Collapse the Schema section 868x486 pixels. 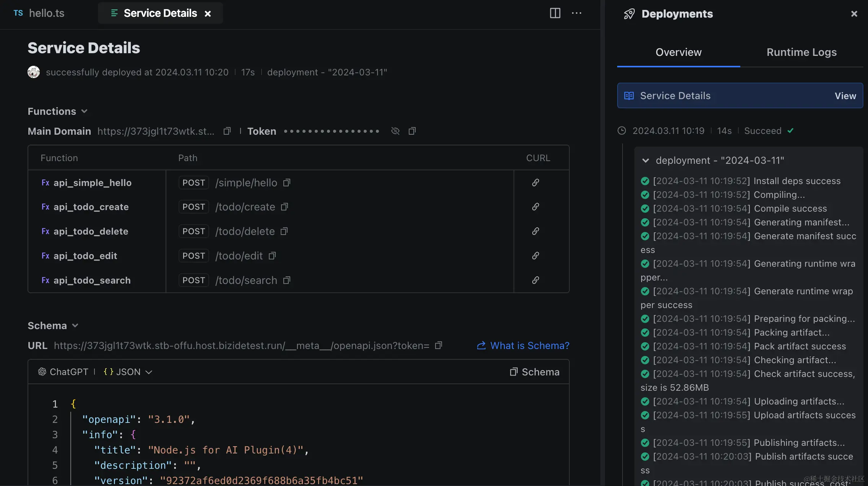74,325
